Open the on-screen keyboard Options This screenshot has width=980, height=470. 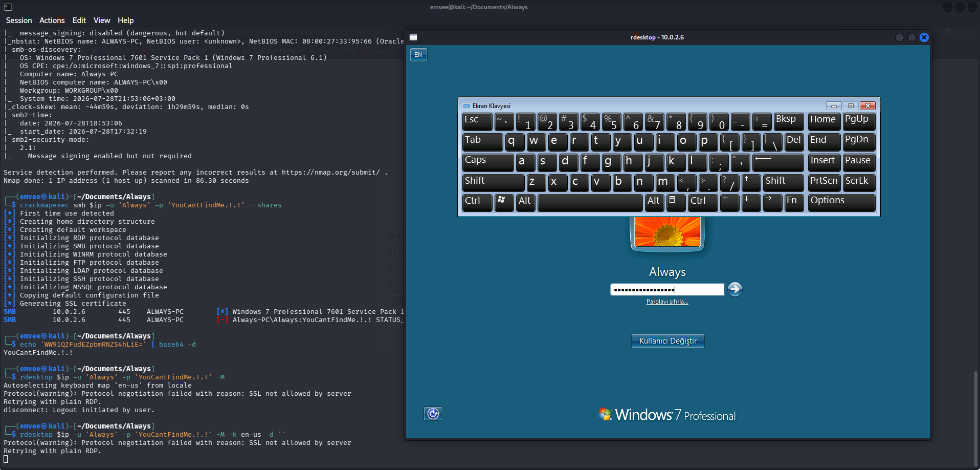point(841,203)
